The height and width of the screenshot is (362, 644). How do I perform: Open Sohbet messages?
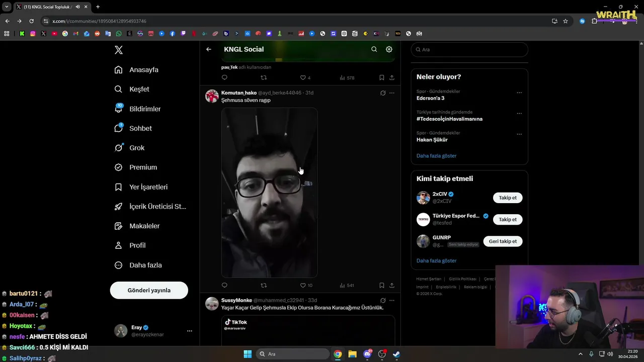pos(133,128)
